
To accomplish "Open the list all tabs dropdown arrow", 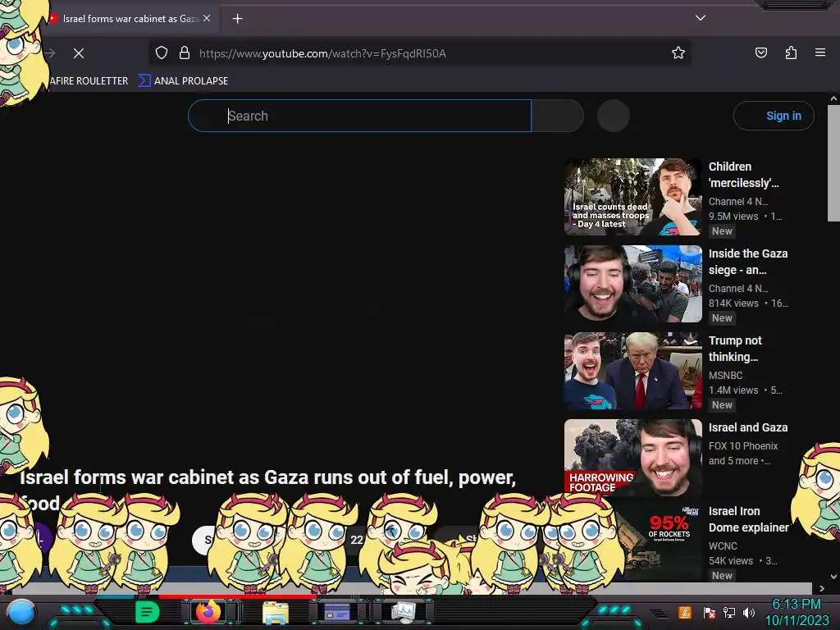I will 701,18.
